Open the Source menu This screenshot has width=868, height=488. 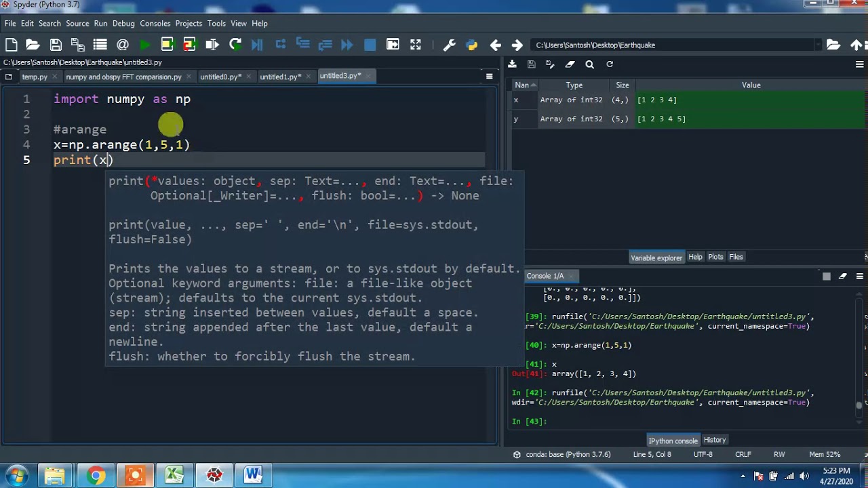coord(77,23)
